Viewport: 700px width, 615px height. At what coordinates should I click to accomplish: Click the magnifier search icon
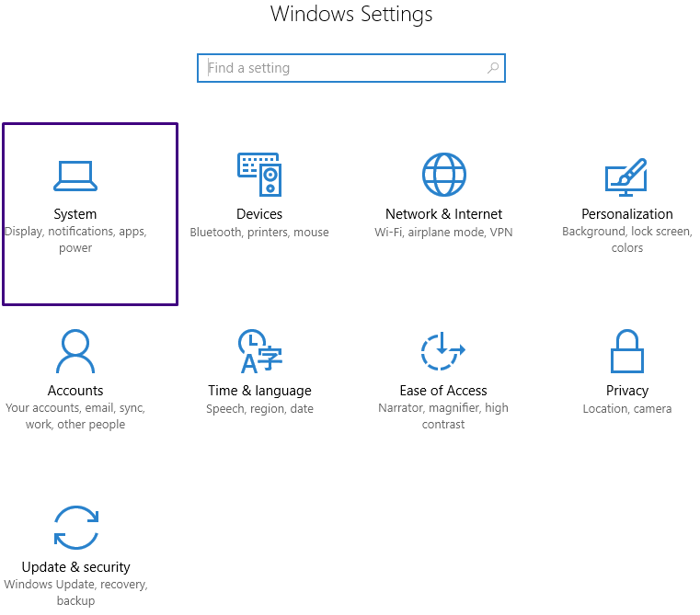coord(493,68)
